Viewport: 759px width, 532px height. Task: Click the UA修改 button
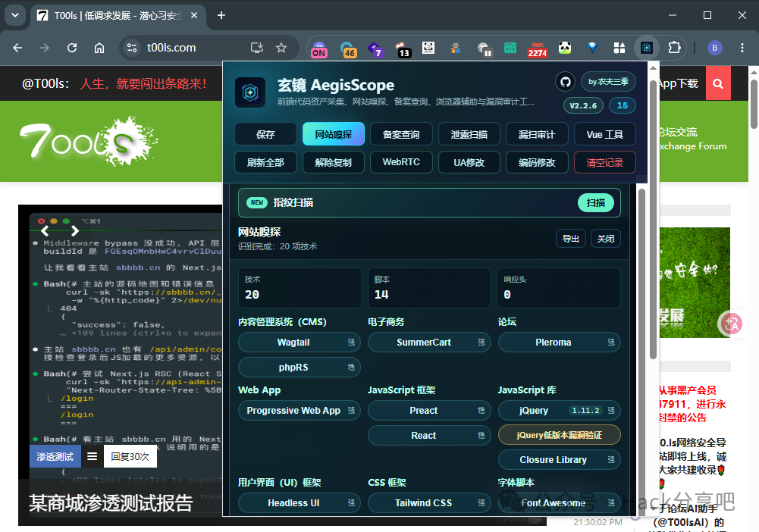[469, 162]
